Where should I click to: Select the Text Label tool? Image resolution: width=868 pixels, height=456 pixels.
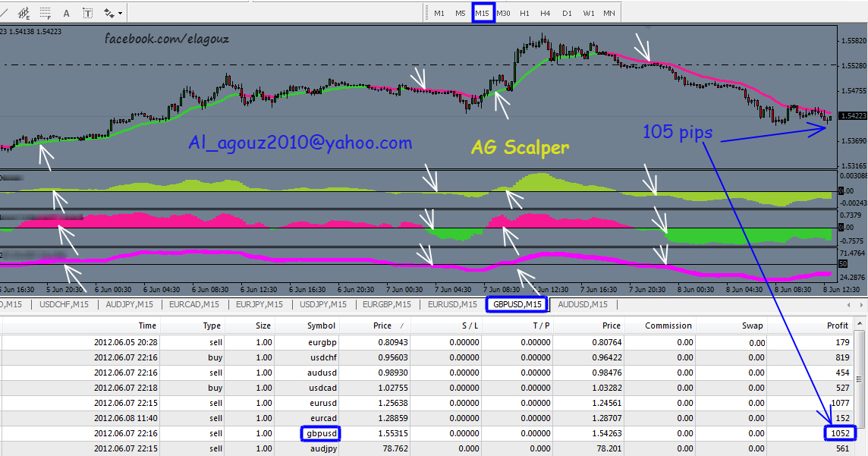pos(87,13)
